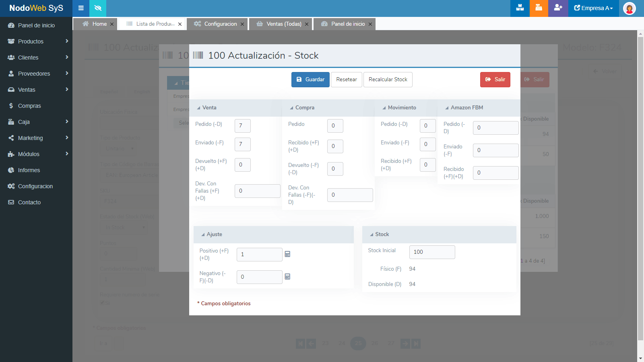Open the user avatar profile icon
The height and width of the screenshot is (362, 644).
coord(629,8)
